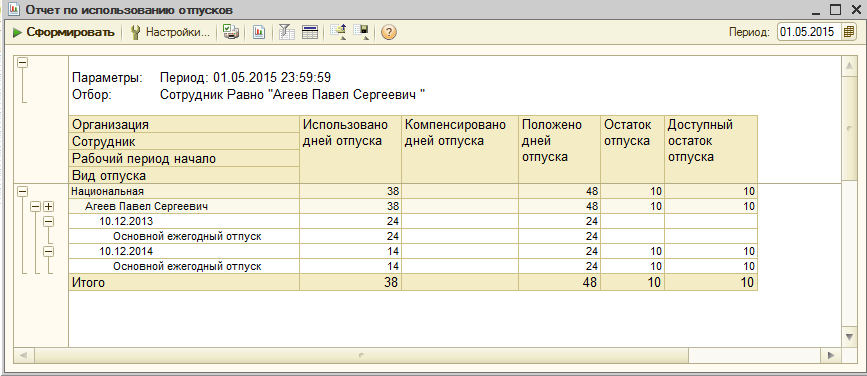Viewport: 867px width, 376px height.
Task: Open help question mark icon
Action: coord(389,33)
